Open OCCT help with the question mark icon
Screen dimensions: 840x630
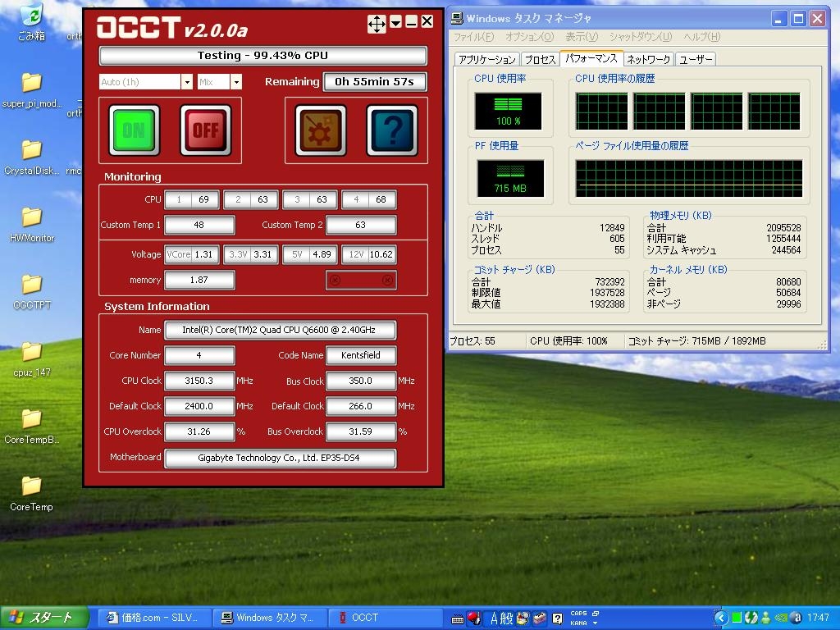click(x=392, y=130)
